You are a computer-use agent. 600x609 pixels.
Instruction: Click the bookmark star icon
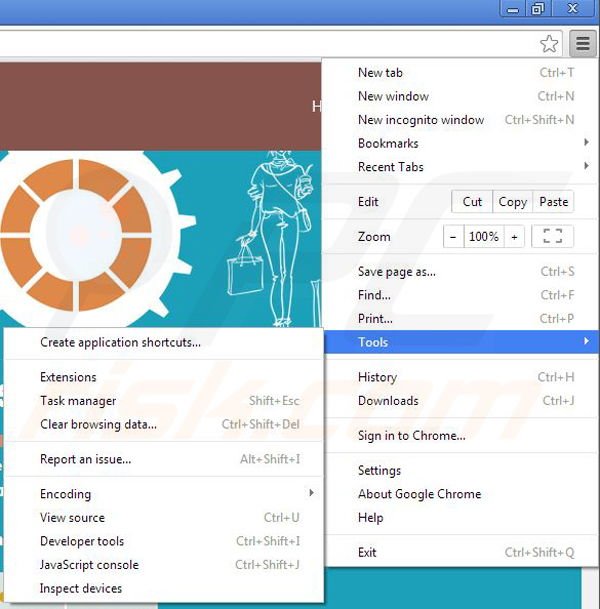(x=549, y=44)
